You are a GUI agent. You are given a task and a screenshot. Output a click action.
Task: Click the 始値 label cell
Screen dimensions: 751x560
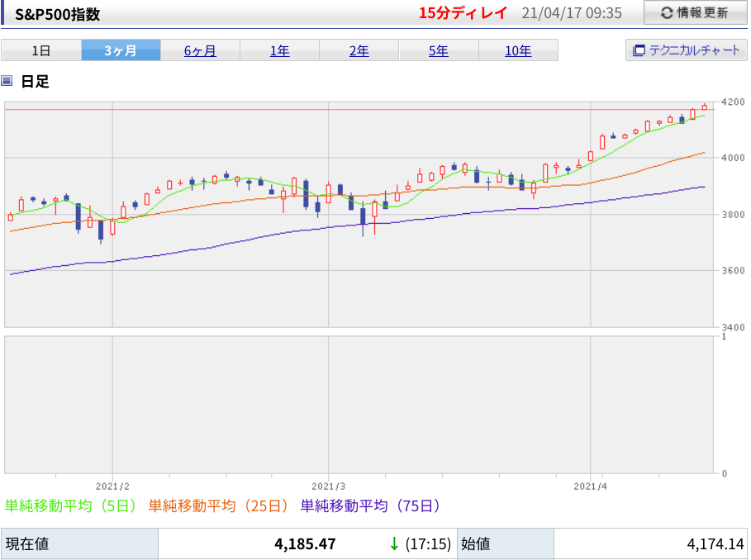pos(506,544)
